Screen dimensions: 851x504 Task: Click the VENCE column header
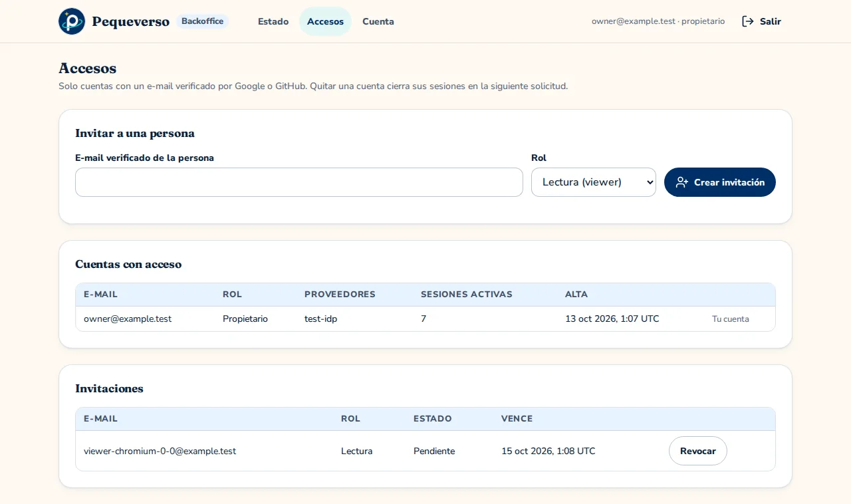pyautogui.click(x=517, y=418)
